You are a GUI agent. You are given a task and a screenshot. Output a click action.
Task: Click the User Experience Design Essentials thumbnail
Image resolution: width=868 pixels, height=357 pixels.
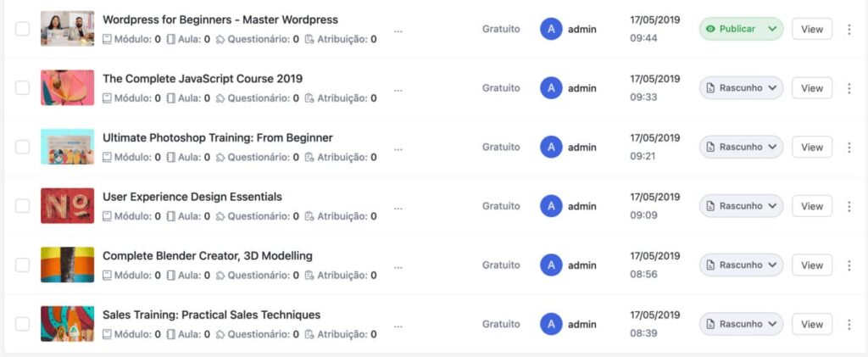pos(67,206)
